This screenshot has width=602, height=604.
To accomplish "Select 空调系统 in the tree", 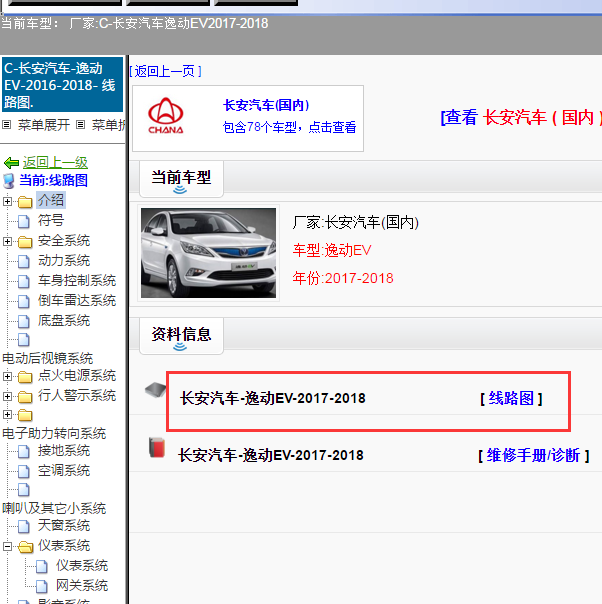I will click(64, 471).
